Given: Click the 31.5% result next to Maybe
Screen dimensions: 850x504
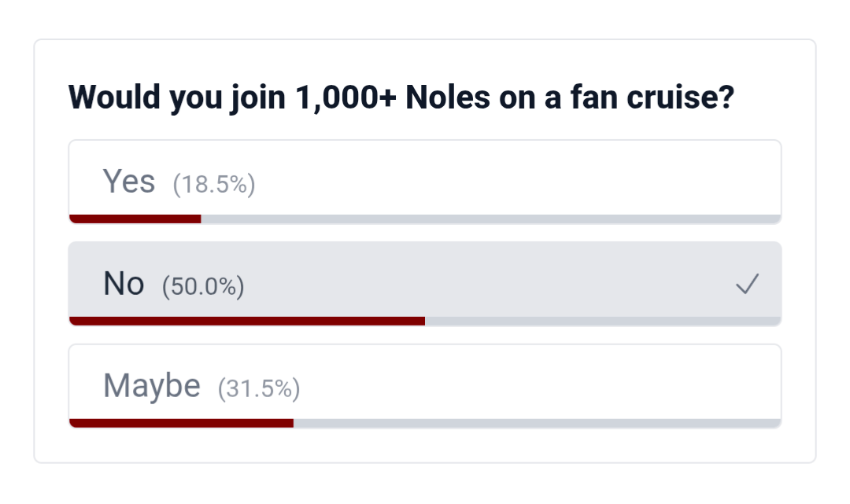Looking at the screenshot, I should 259,388.
